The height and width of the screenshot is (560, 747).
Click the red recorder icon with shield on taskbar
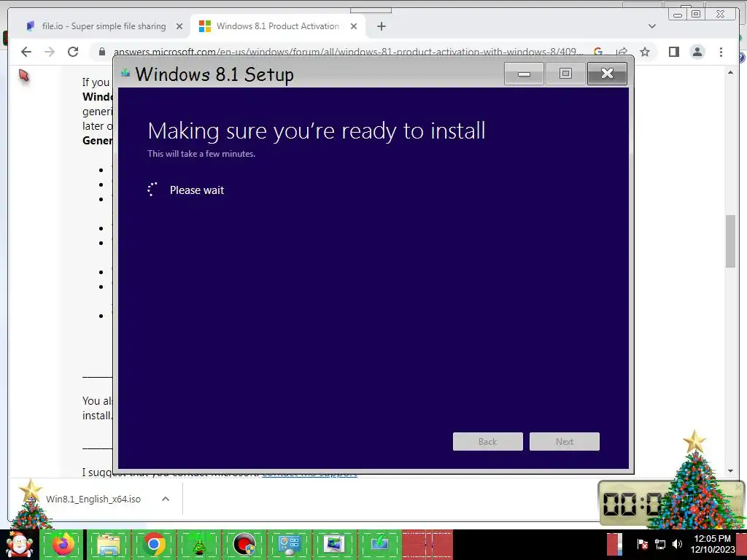[244, 545]
